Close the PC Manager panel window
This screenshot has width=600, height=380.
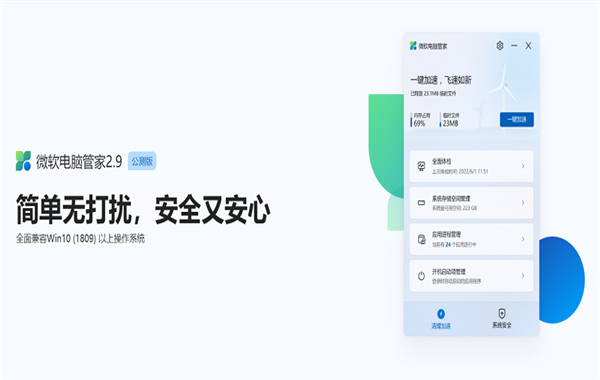click(528, 46)
